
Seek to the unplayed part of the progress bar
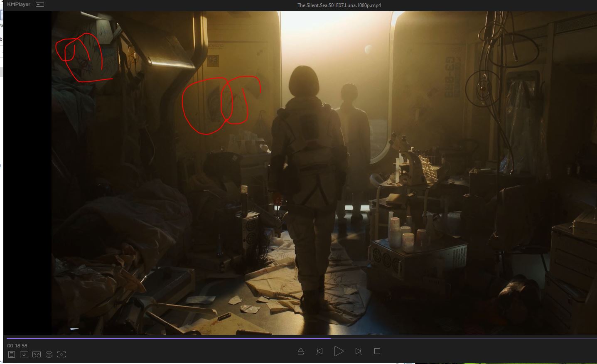point(457,338)
